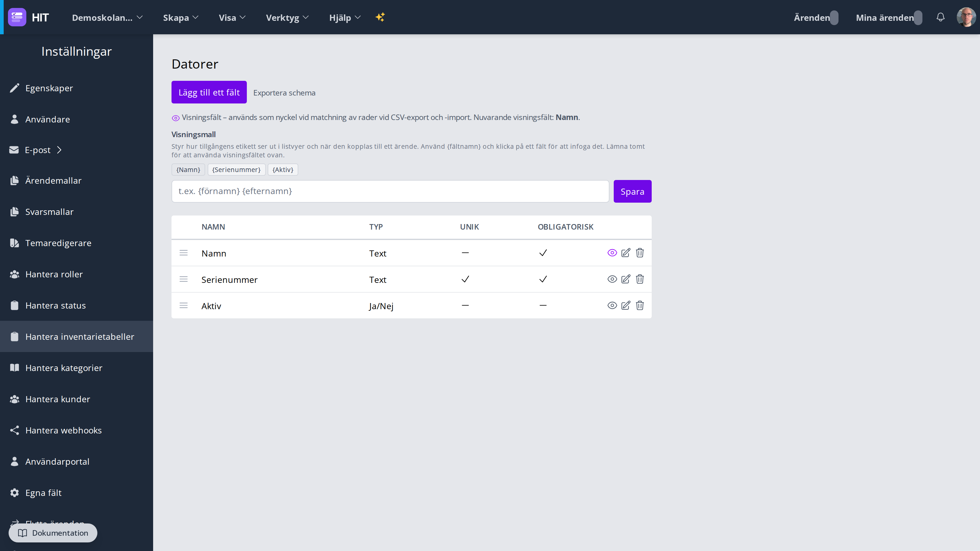
Task: Click share icon beside Hantera webhooks
Action: [x=14, y=430]
